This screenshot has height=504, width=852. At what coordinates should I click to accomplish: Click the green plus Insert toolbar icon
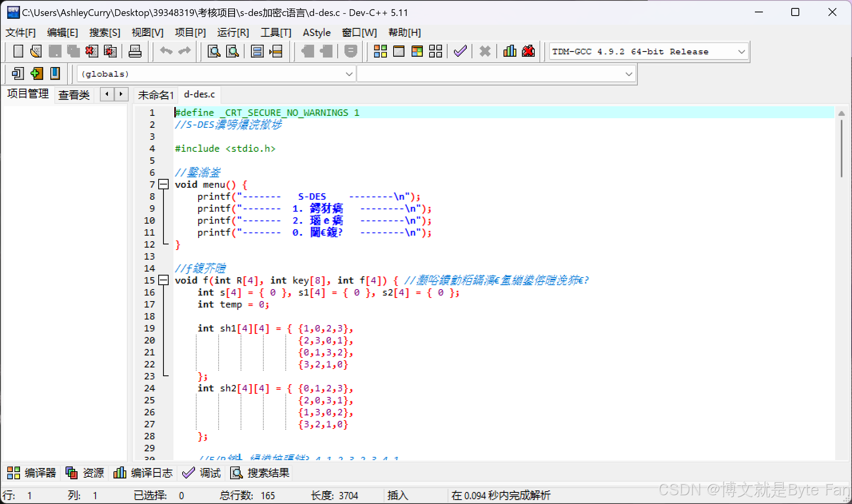tap(36, 73)
